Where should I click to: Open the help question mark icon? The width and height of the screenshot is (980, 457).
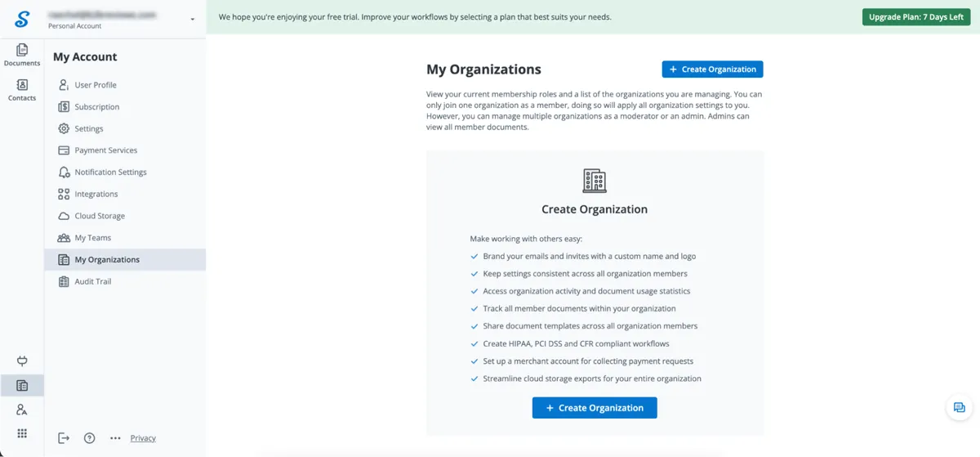(90, 438)
